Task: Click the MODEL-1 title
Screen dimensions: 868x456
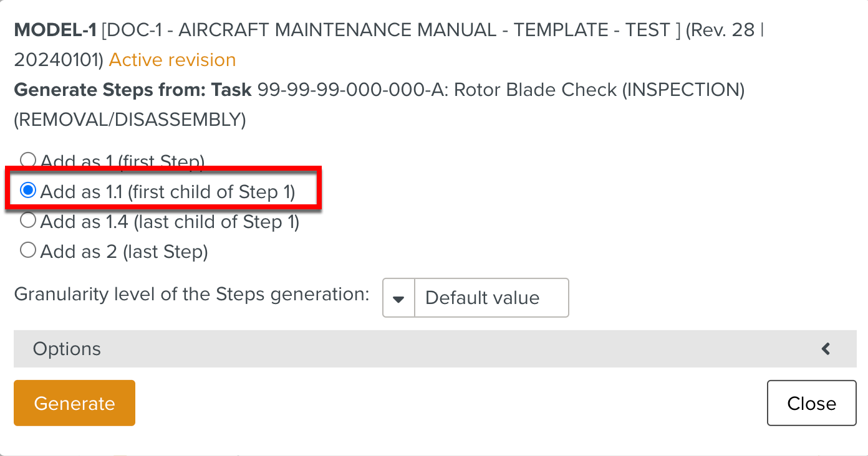Action: point(55,29)
